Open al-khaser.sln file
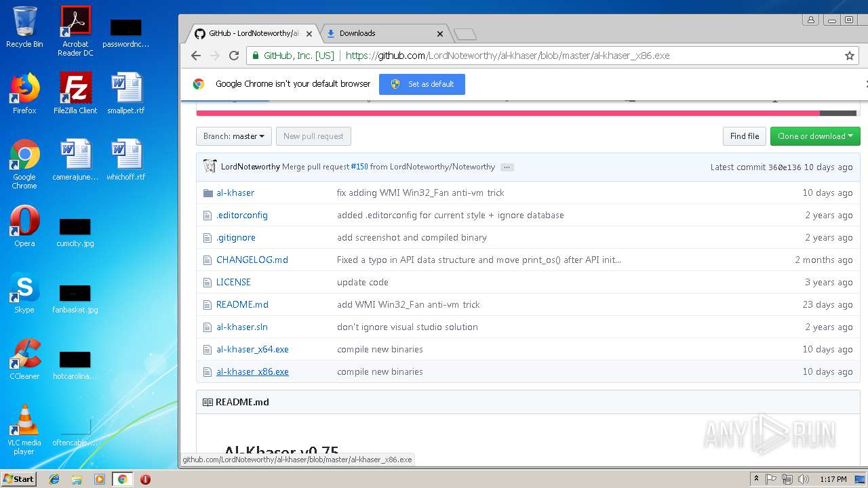The width and height of the screenshot is (868, 488). [242, 327]
